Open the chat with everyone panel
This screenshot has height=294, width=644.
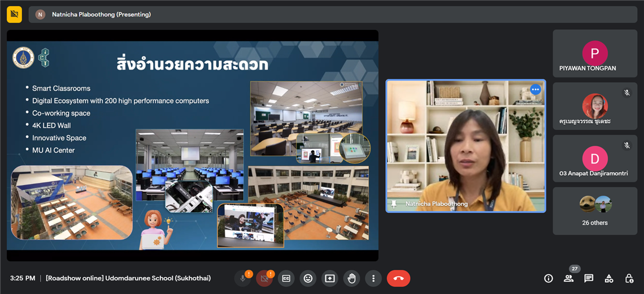pyautogui.click(x=589, y=278)
